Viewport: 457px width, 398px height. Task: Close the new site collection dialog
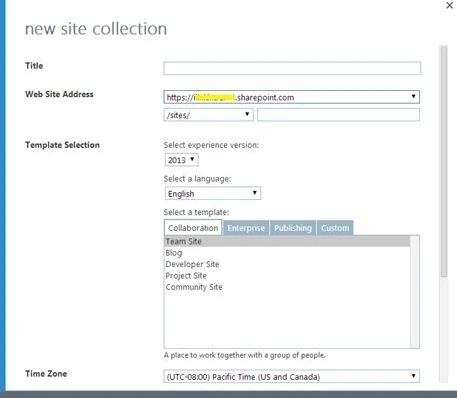click(449, 6)
